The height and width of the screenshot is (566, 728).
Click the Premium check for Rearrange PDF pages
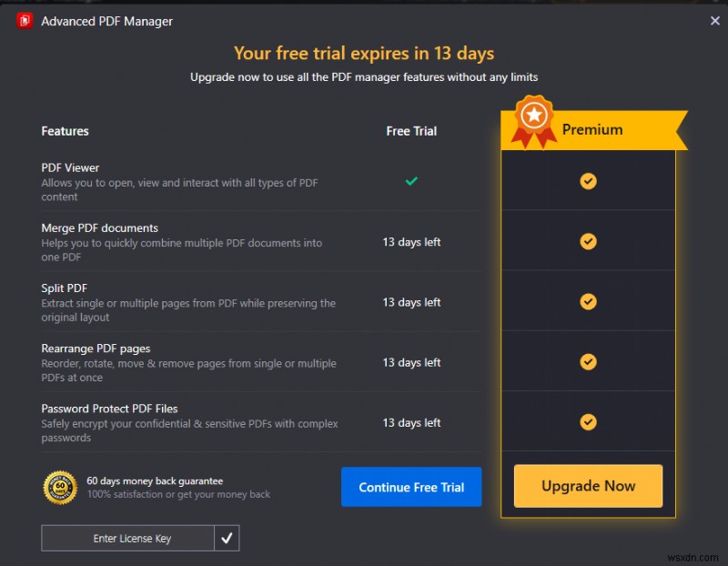pos(588,361)
